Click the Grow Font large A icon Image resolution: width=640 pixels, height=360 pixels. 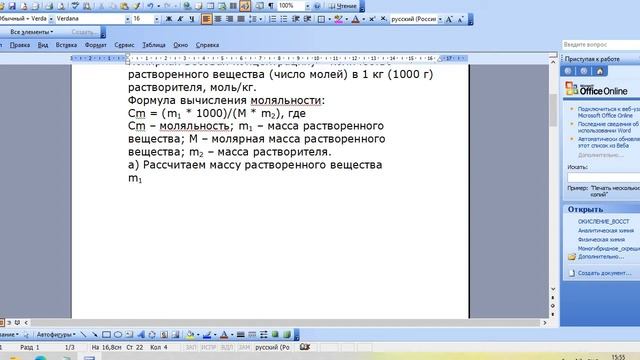coord(449,19)
